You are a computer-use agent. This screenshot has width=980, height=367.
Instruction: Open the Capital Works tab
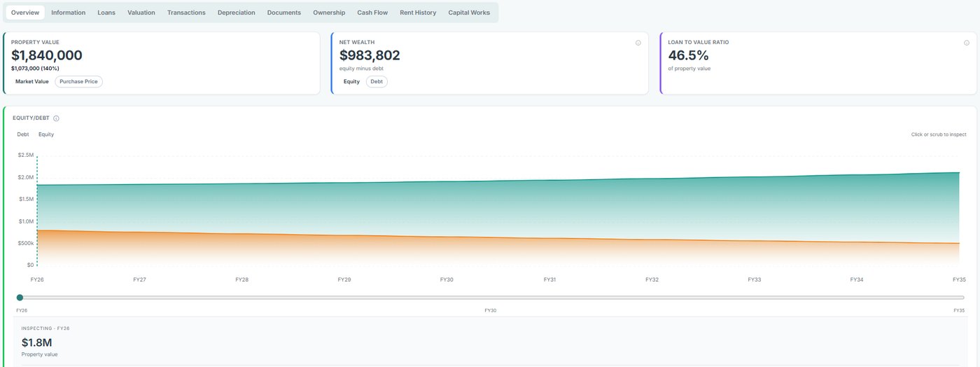[x=469, y=13]
